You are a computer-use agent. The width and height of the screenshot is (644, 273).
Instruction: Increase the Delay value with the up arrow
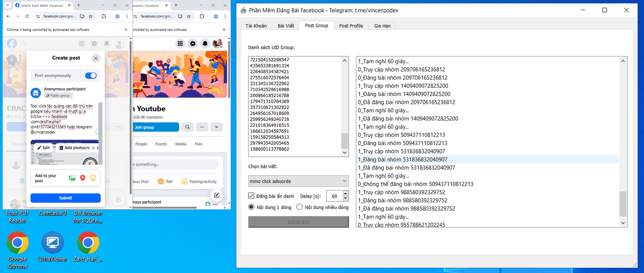pos(345,194)
